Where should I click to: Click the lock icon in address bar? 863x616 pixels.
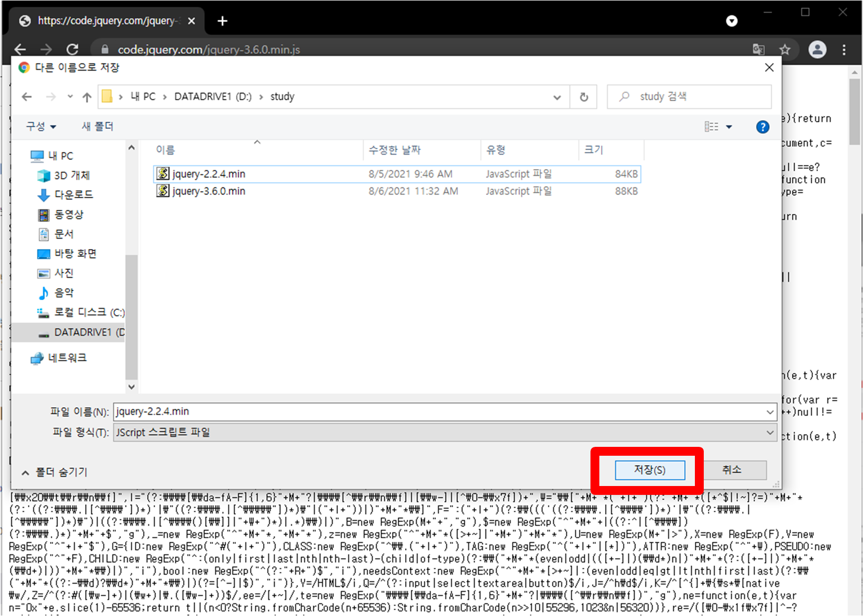tap(105, 50)
